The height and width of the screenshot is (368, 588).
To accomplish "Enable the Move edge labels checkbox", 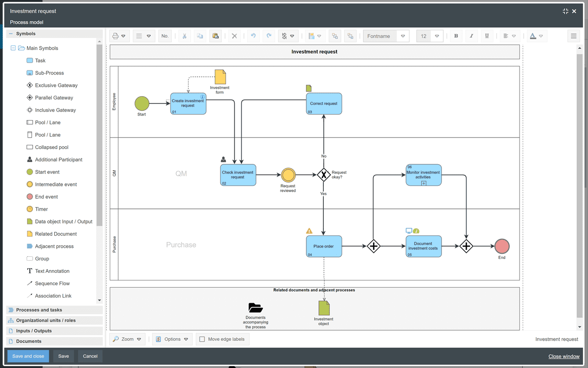I will pyautogui.click(x=202, y=339).
